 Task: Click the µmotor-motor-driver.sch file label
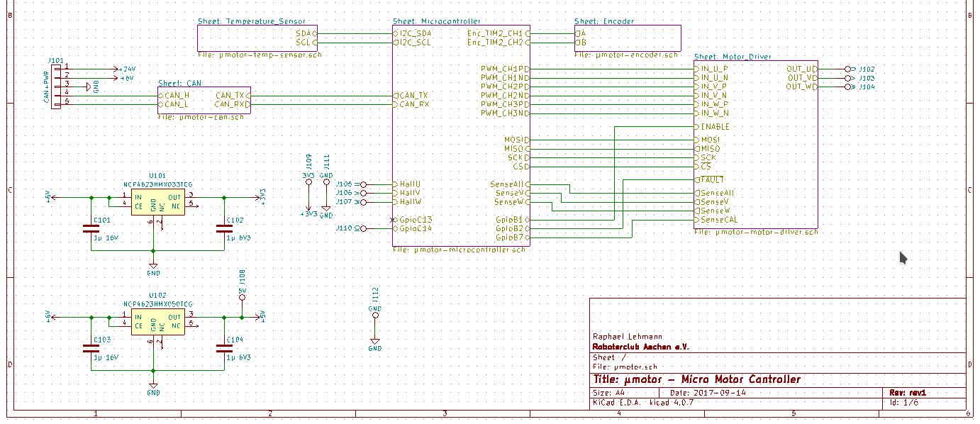[x=756, y=232]
